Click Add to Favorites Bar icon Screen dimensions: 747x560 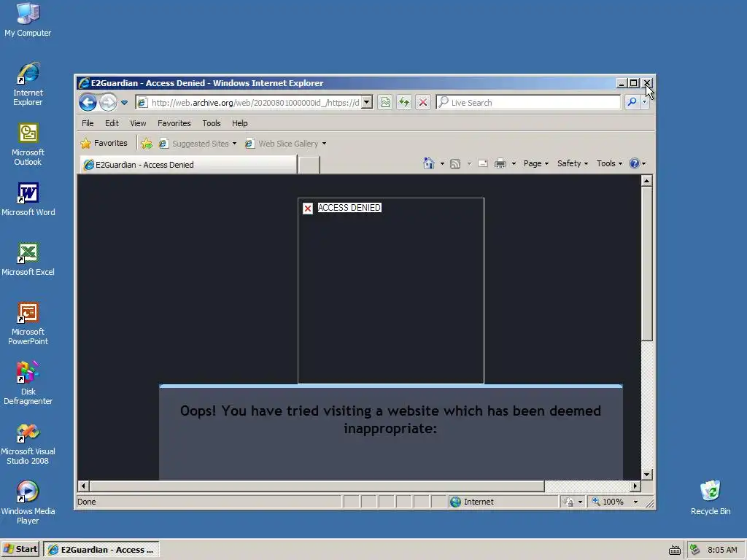(x=147, y=144)
